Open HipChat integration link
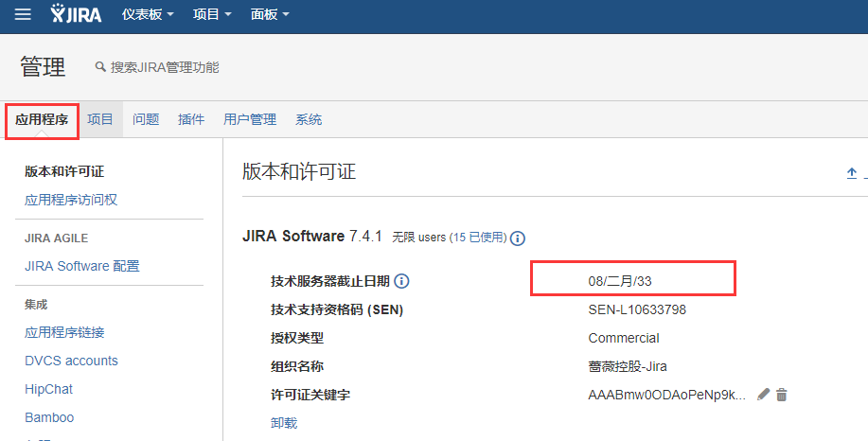Screen dimensions: 868x441 click(48, 389)
